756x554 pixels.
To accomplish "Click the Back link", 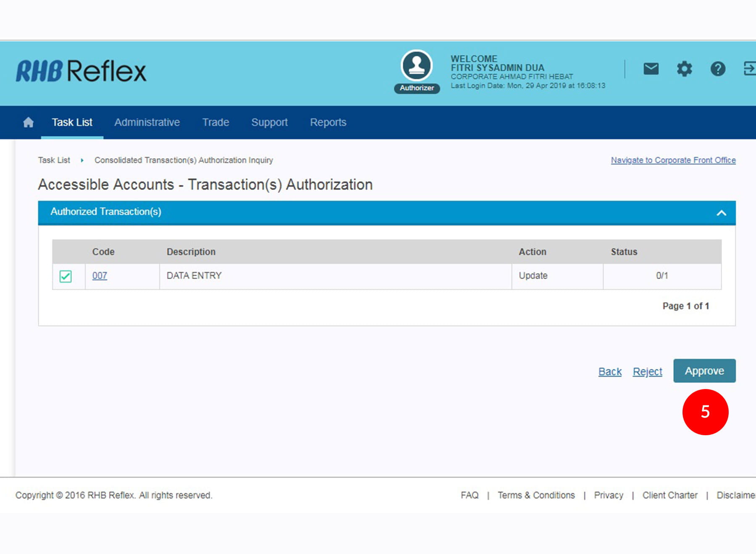I will pos(610,371).
